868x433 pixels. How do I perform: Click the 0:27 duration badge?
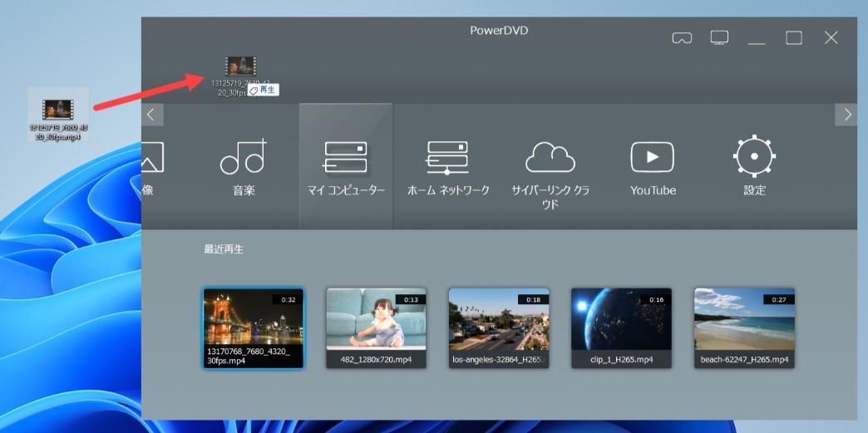(x=779, y=299)
